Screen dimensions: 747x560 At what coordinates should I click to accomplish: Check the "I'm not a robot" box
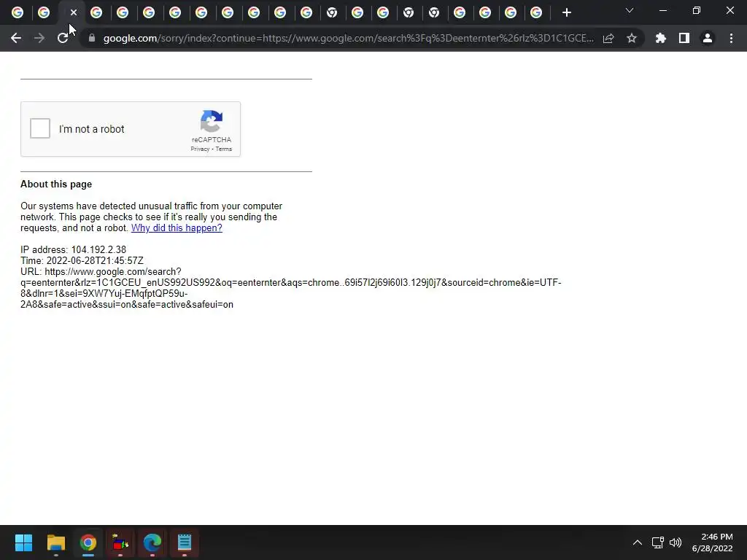[40, 128]
